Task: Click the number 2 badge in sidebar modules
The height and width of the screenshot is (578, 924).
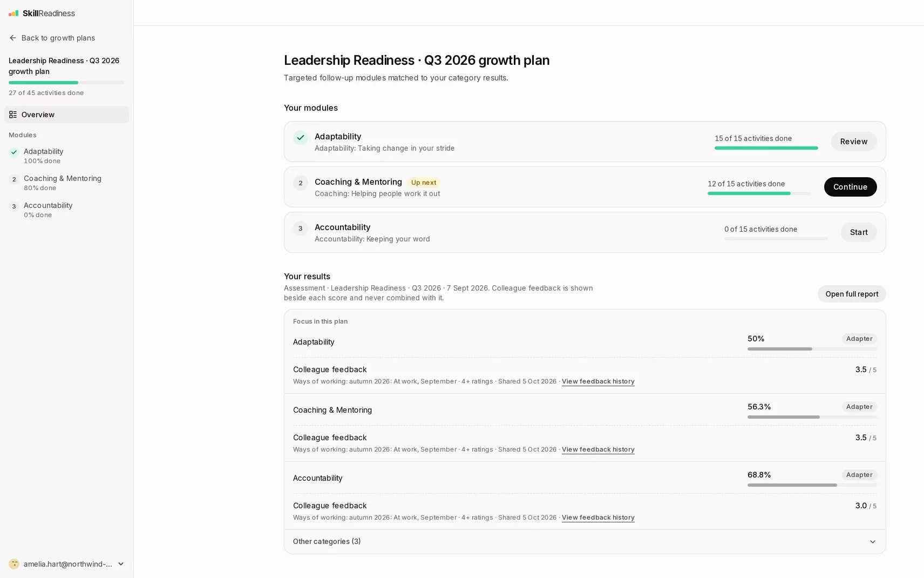Action: pyautogui.click(x=14, y=179)
